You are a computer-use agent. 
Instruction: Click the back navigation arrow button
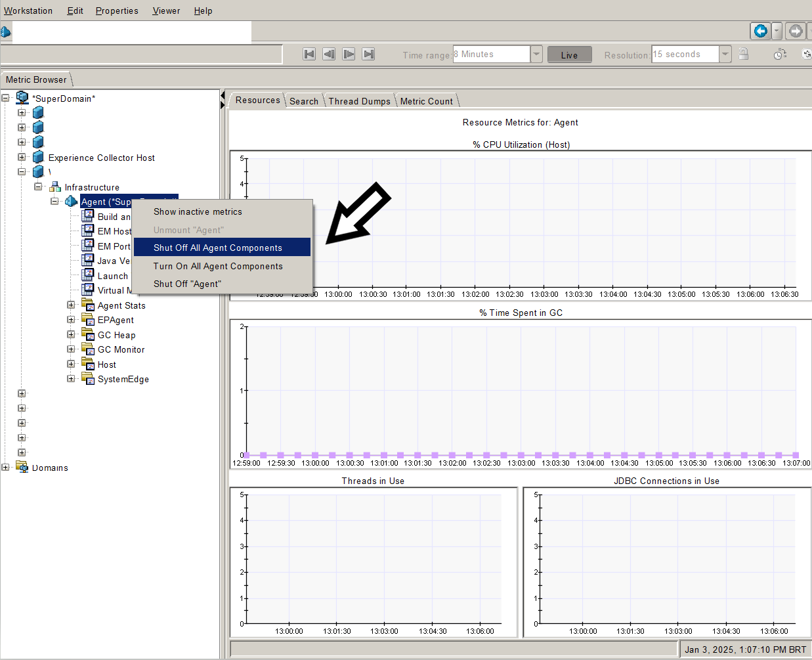(x=760, y=31)
